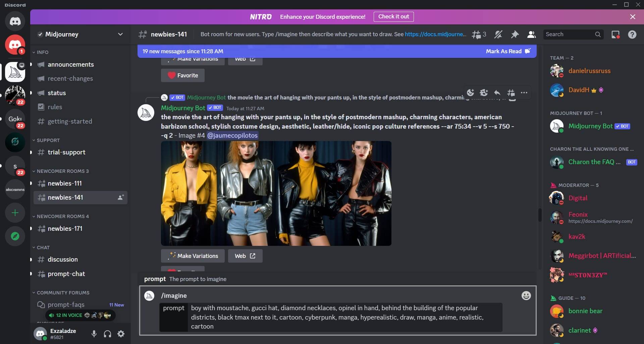Click the @jaumecopilotos mention
This screenshot has width=644, height=344.
click(x=232, y=135)
